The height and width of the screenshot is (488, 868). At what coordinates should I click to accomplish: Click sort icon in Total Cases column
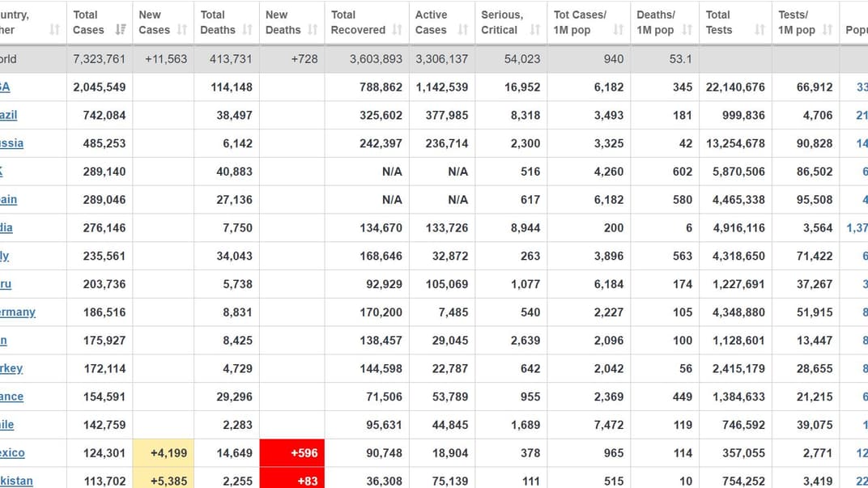[x=121, y=30]
